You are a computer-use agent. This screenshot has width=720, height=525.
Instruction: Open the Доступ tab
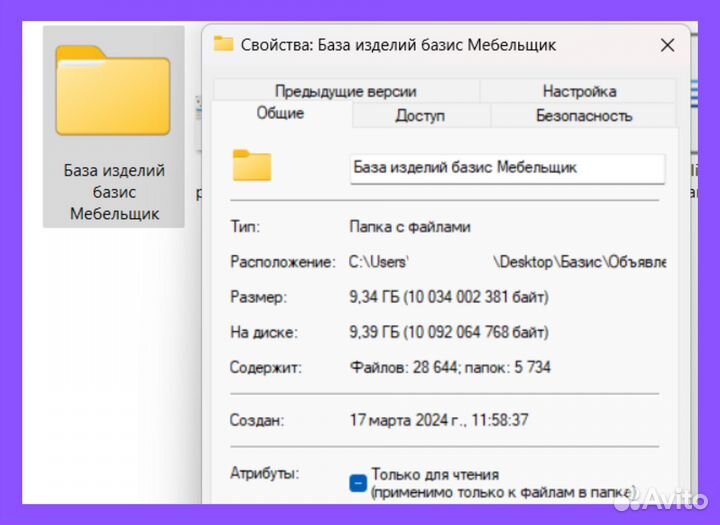(420, 115)
